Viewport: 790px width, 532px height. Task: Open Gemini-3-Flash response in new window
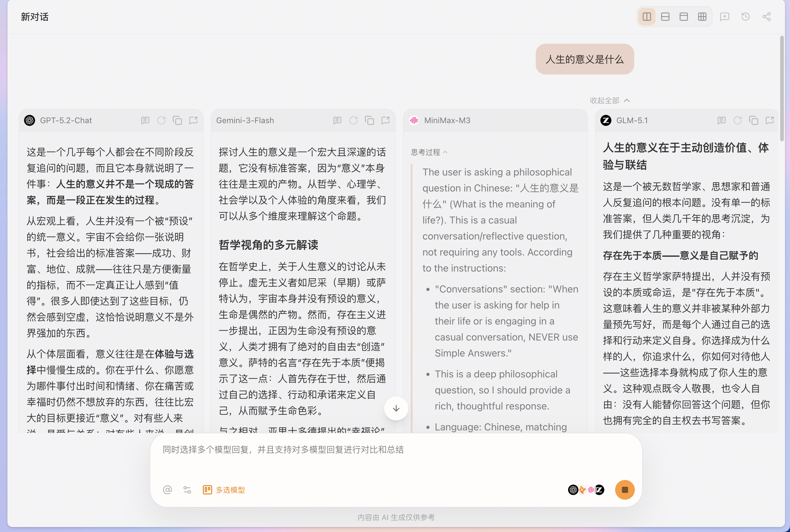coord(385,120)
